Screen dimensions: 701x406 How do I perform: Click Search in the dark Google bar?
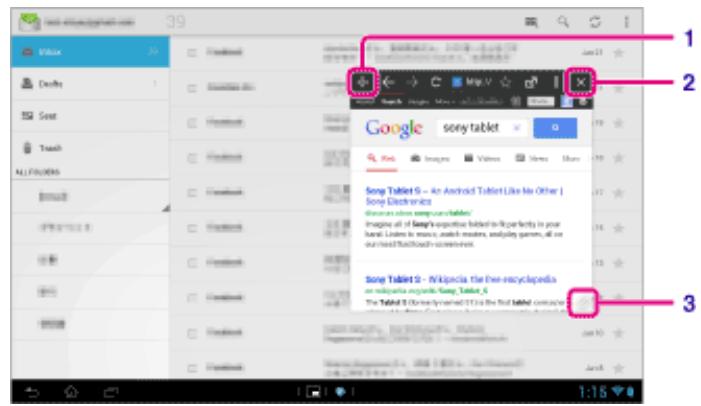pyautogui.click(x=391, y=102)
